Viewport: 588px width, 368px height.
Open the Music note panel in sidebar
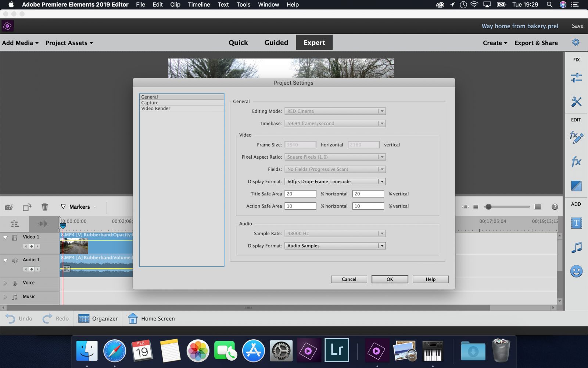point(576,247)
